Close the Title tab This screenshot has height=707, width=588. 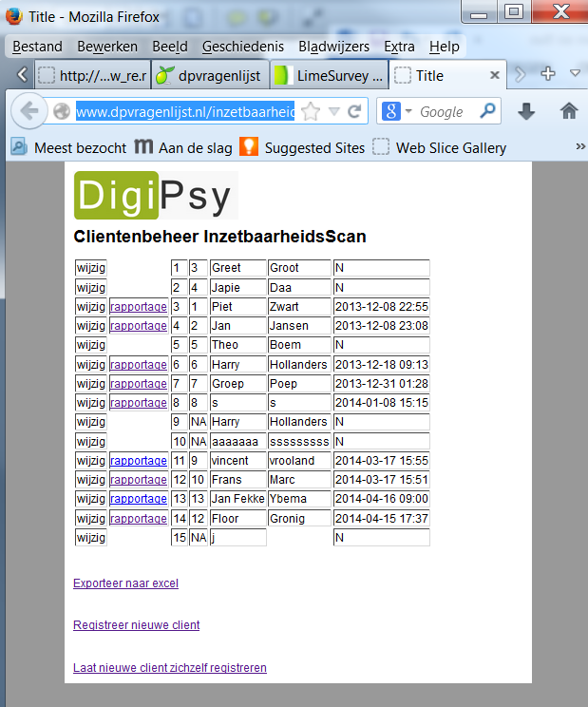(x=494, y=75)
